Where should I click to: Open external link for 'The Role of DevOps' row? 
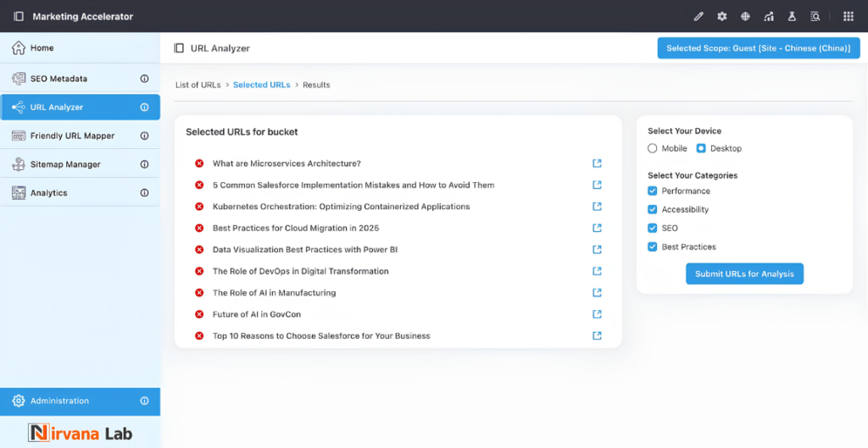597,271
